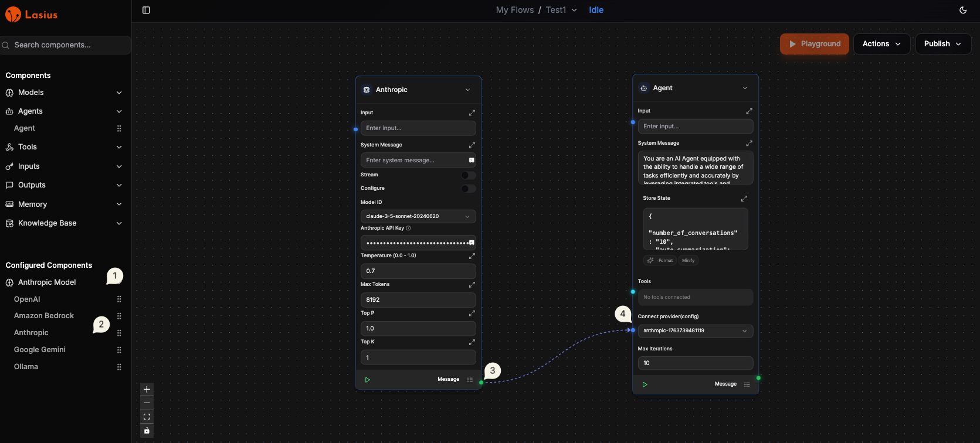
Task: Click the Anthropic Message output port
Action: pos(481,383)
